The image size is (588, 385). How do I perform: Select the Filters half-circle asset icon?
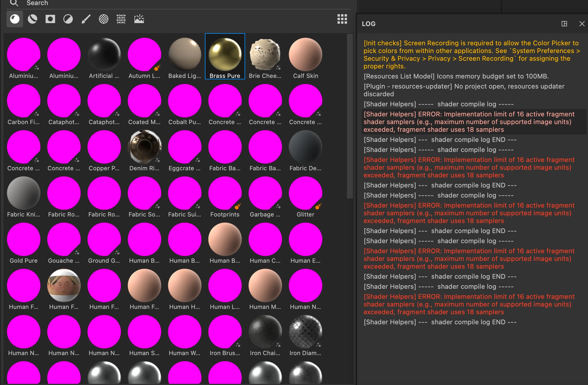(x=68, y=19)
